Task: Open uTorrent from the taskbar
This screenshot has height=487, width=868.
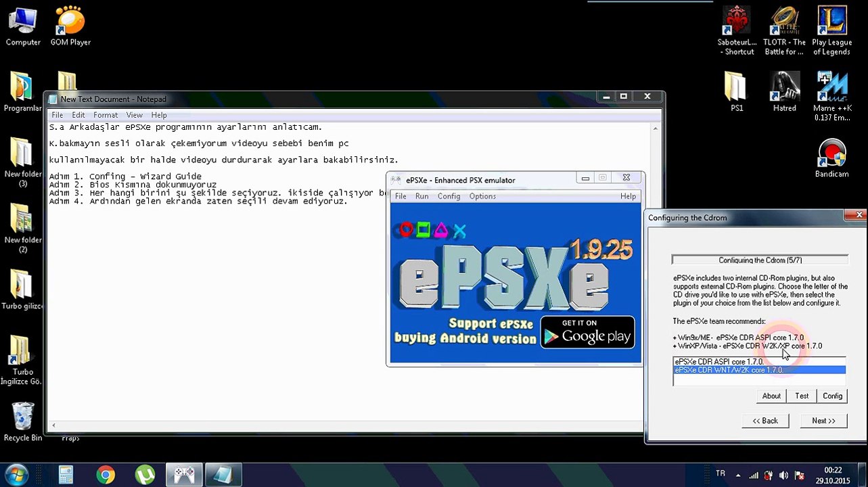Action: pos(145,475)
